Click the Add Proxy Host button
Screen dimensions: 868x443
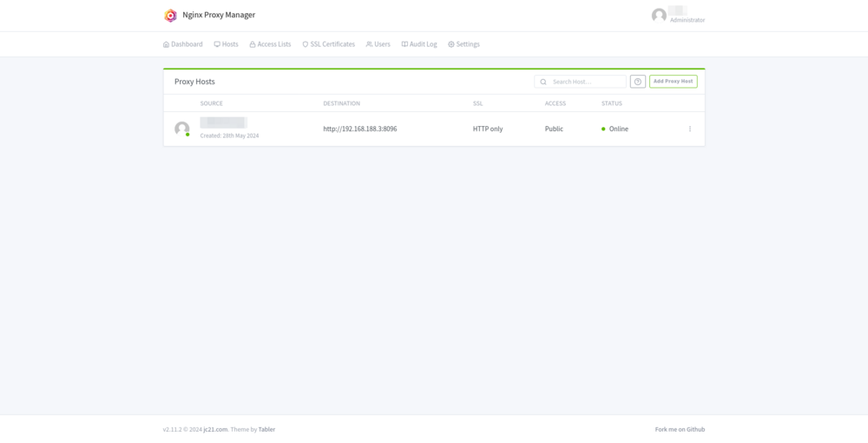(x=674, y=82)
